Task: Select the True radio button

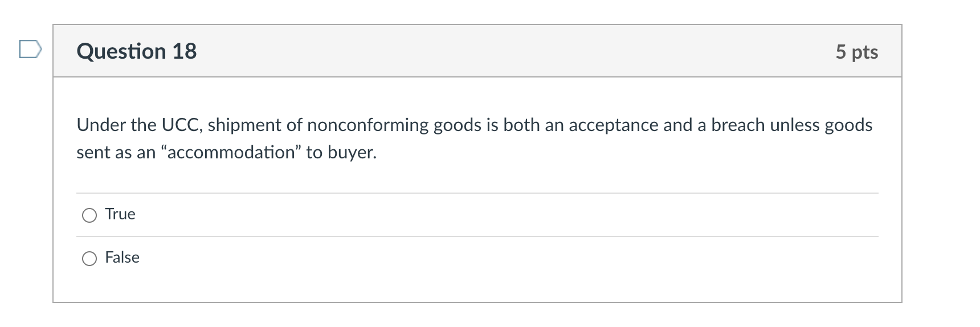Action: 89,215
